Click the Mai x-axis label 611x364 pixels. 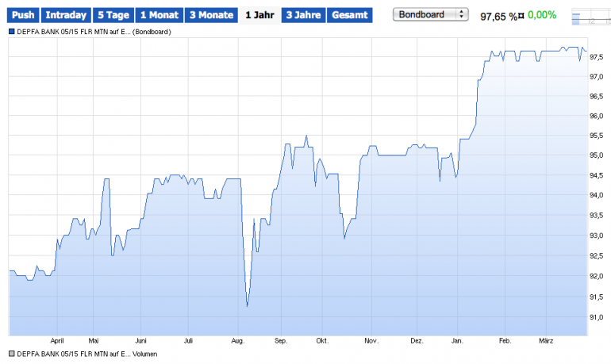tap(94, 341)
